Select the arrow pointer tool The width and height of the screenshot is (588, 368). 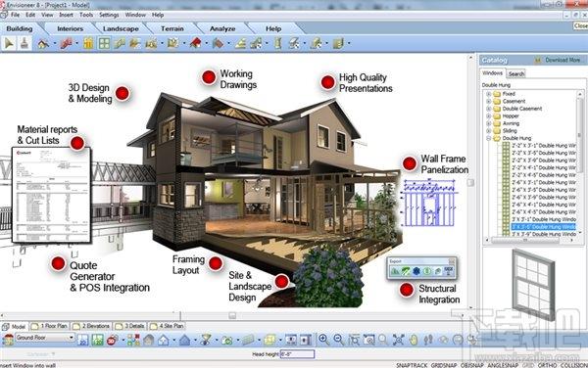pos(9,43)
